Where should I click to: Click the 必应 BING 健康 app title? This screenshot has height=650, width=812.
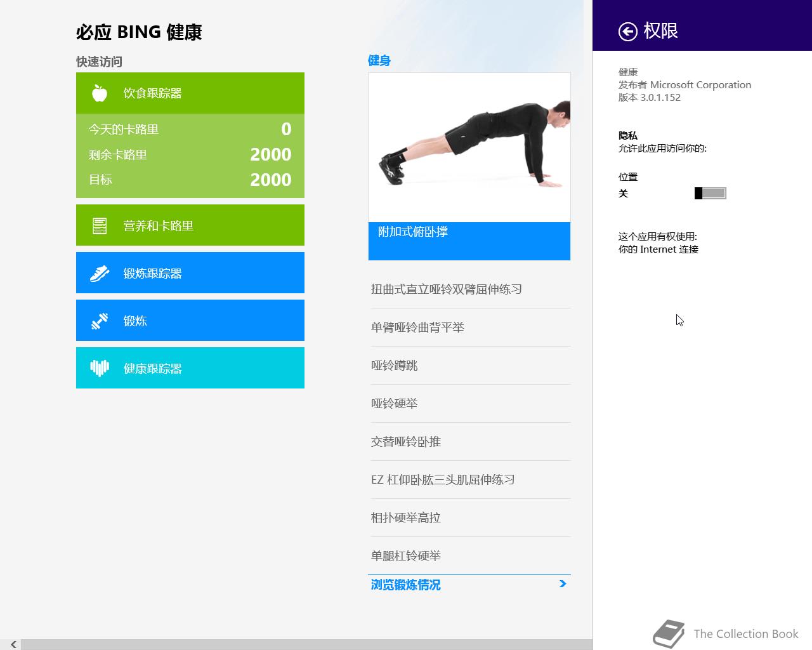coord(139,32)
